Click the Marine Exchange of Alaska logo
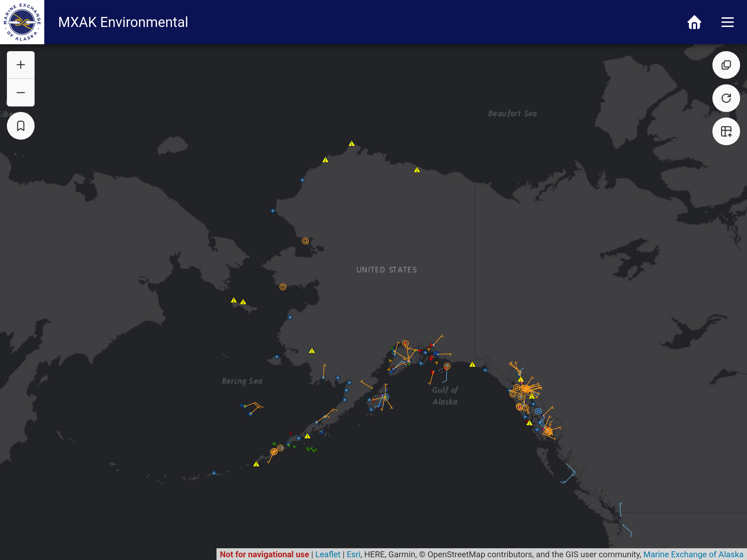Image resolution: width=747 pixels, height=560 pixels. click(x=22, y=22)
